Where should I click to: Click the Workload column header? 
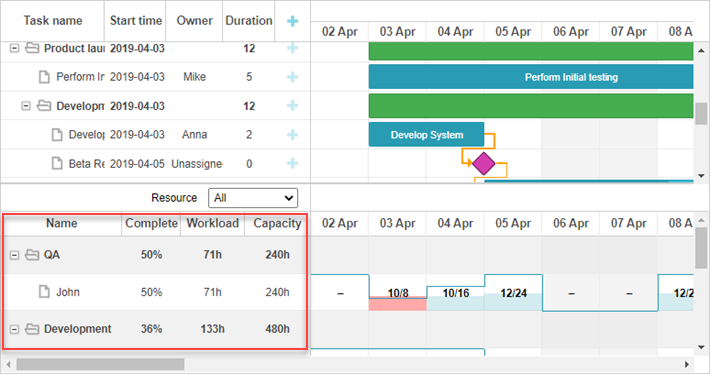[x=212, y=223]
